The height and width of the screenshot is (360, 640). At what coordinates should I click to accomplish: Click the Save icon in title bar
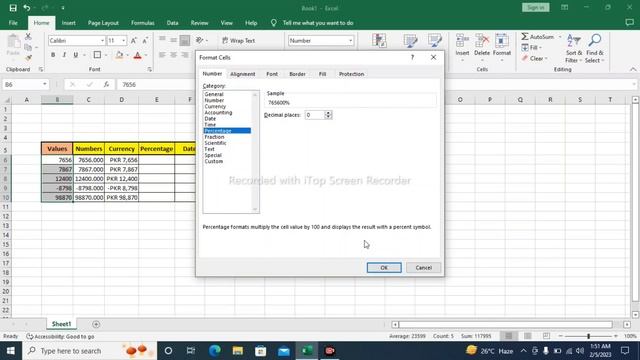pos(13,8)
